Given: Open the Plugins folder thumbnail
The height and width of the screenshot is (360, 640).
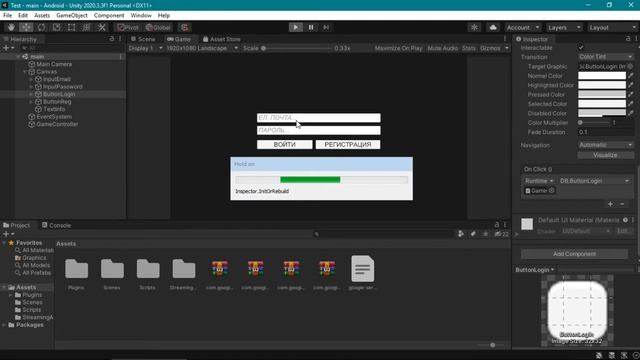Looking at the screenshot, I should 76,273.
